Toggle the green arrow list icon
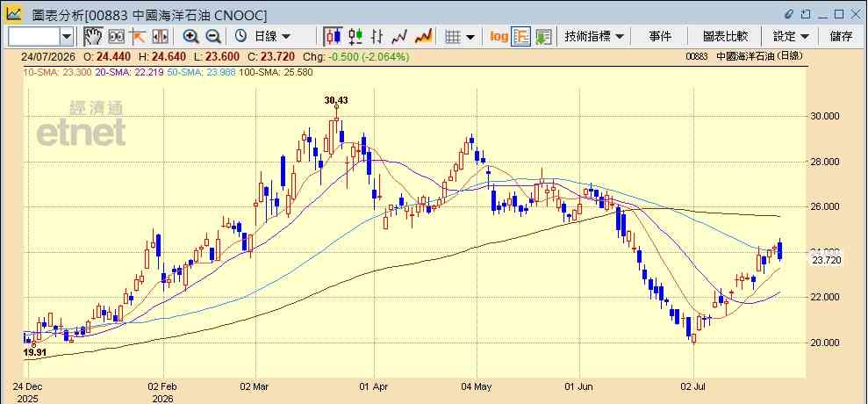The height and width of the screenshot is (404, 868). pyautogui.click(x=543, y=37)
